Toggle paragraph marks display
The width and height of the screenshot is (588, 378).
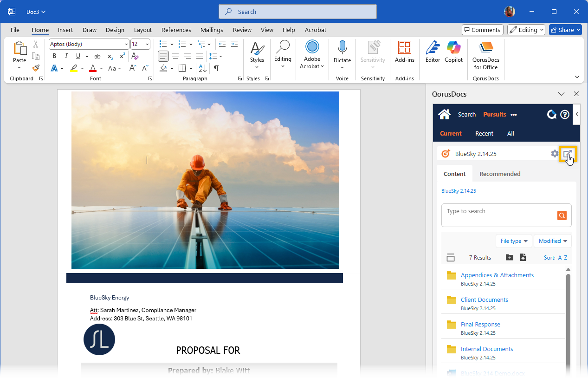click(216, 68)
